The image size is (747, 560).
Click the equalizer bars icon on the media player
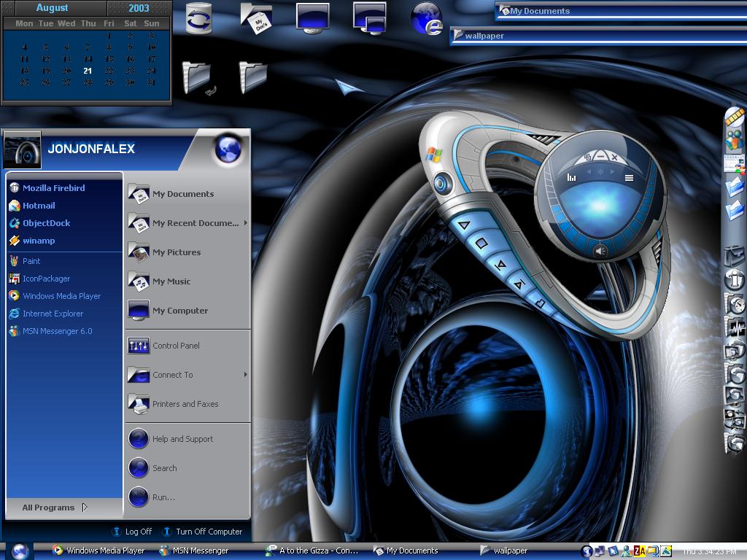pyautogui.click(x=571, y=178)
